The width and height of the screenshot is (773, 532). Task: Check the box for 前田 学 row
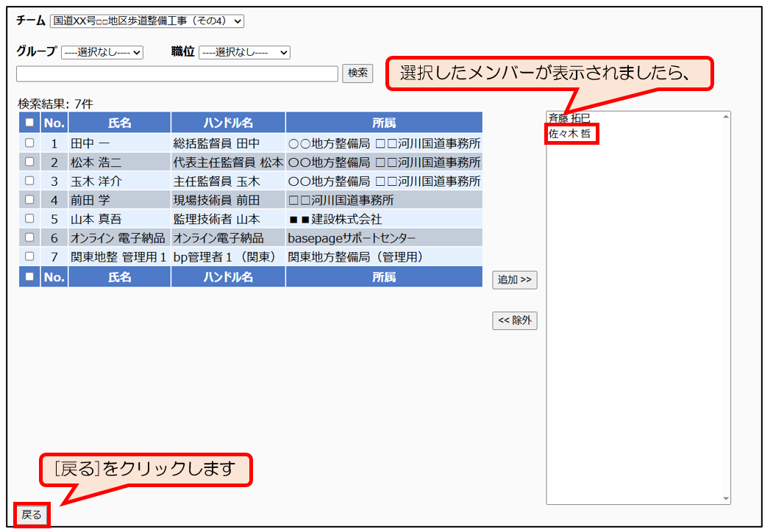coord(29,199)
